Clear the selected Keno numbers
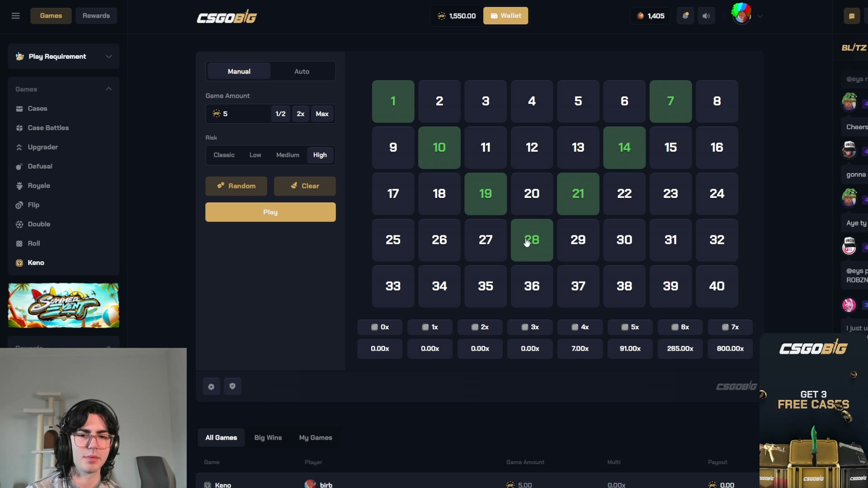Screen dimensions: 868x488 coord(305,186)
